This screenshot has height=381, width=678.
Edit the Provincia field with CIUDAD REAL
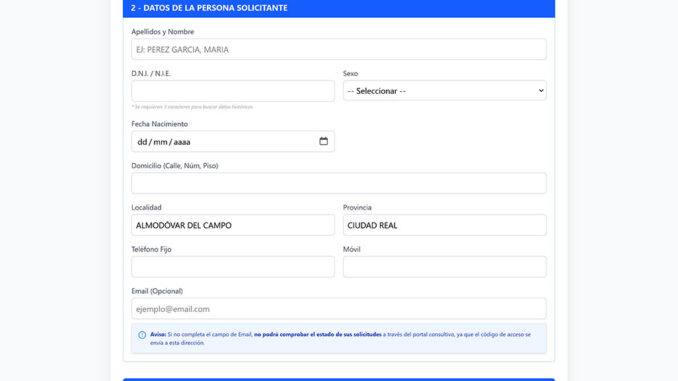[x=445, y=225]
